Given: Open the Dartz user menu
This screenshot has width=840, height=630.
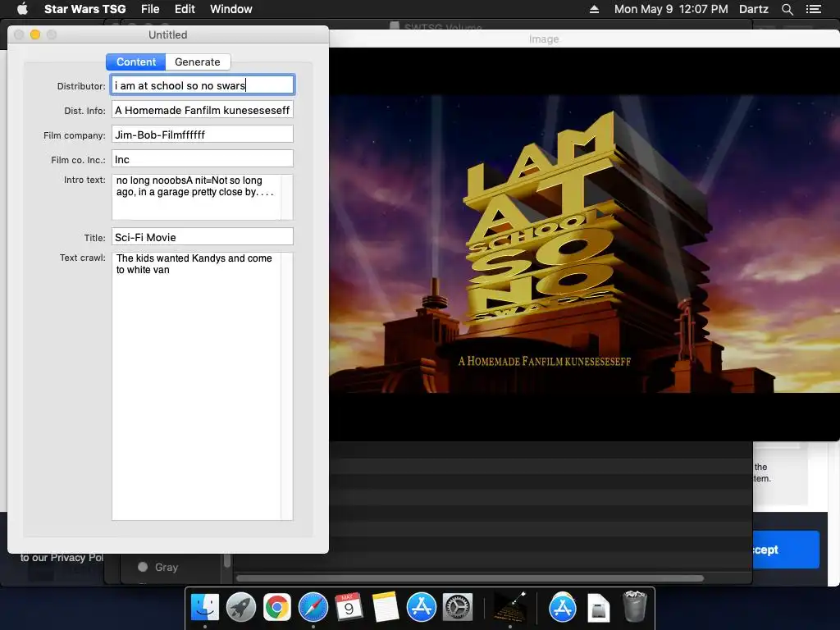Looking at the screenshot, I should 753,8.
